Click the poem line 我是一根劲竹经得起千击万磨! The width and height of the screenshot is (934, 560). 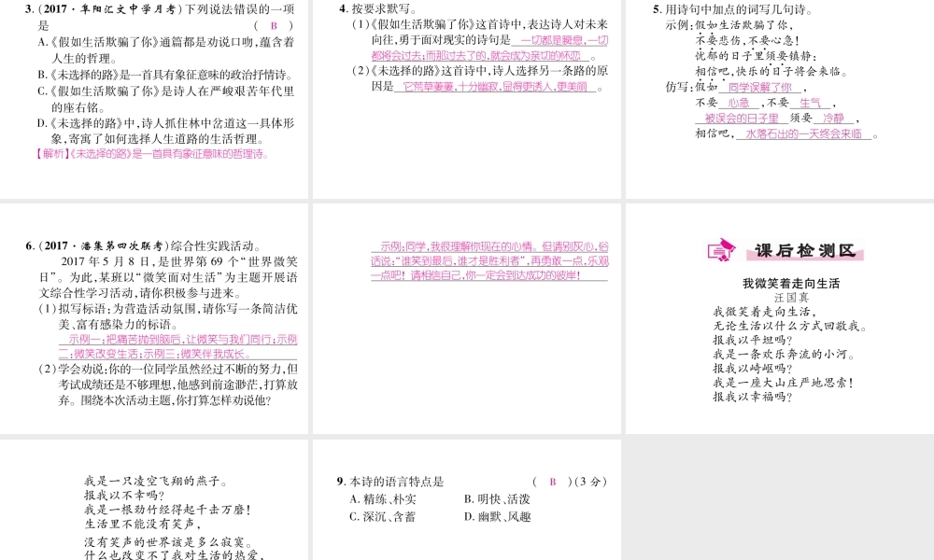[x=167, y=510]
